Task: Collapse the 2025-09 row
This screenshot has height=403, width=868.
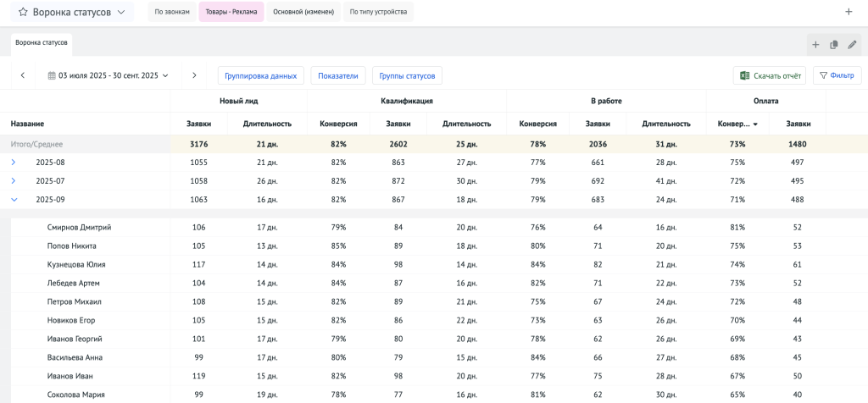Action: (x=14, y=200)
